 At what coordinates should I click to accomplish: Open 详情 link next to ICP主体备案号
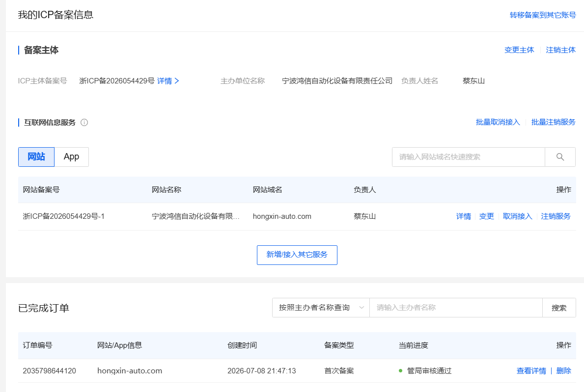[x=168, y=80]
